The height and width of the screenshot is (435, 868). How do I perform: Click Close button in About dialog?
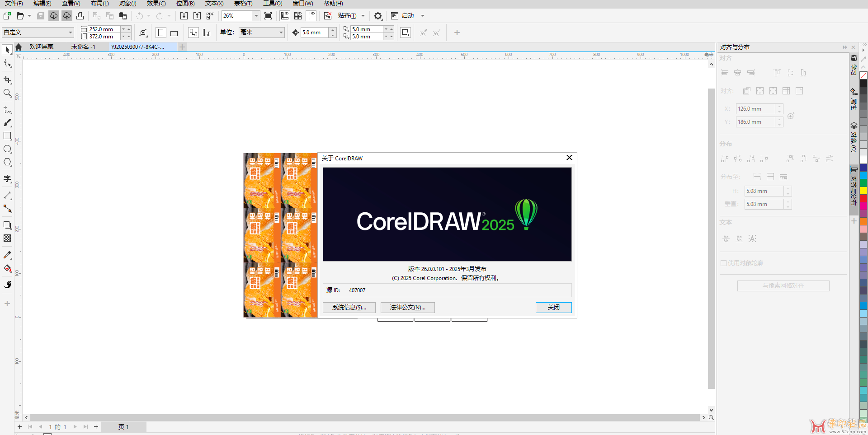coord(554,308)
